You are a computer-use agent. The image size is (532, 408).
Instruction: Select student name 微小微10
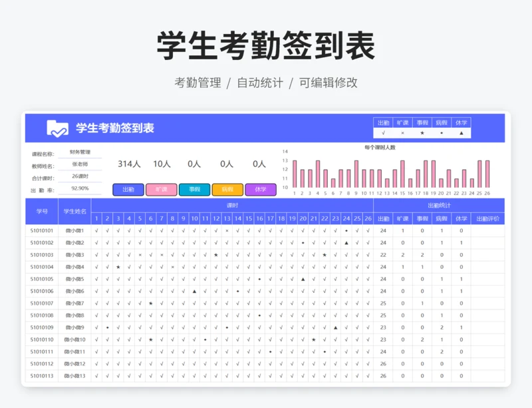(x=74, y=339)
